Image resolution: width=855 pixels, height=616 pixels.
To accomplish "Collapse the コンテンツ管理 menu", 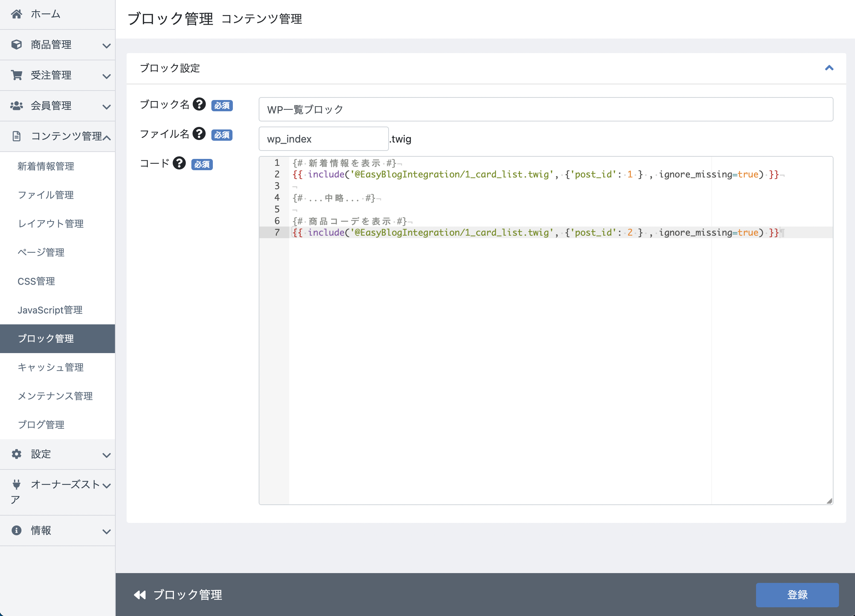I will pyautogui.click(x=106, y=137).
